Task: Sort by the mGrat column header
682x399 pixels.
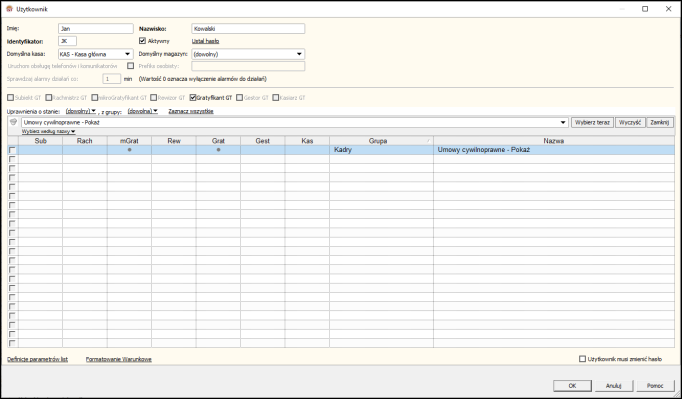Action: pyautogui.click(x=129, y=141)
